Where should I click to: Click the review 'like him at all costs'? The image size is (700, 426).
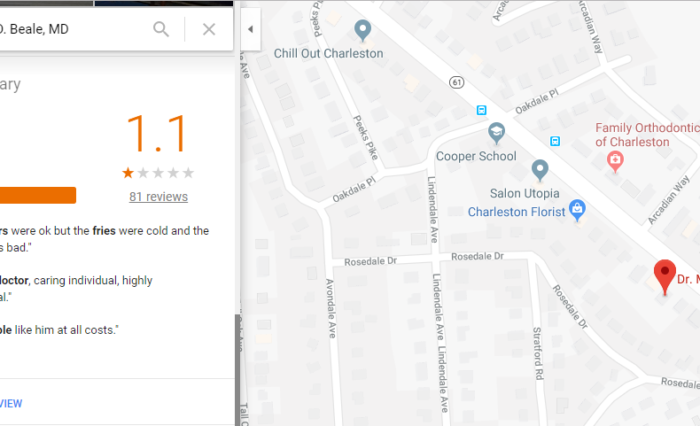click(59, 330)
